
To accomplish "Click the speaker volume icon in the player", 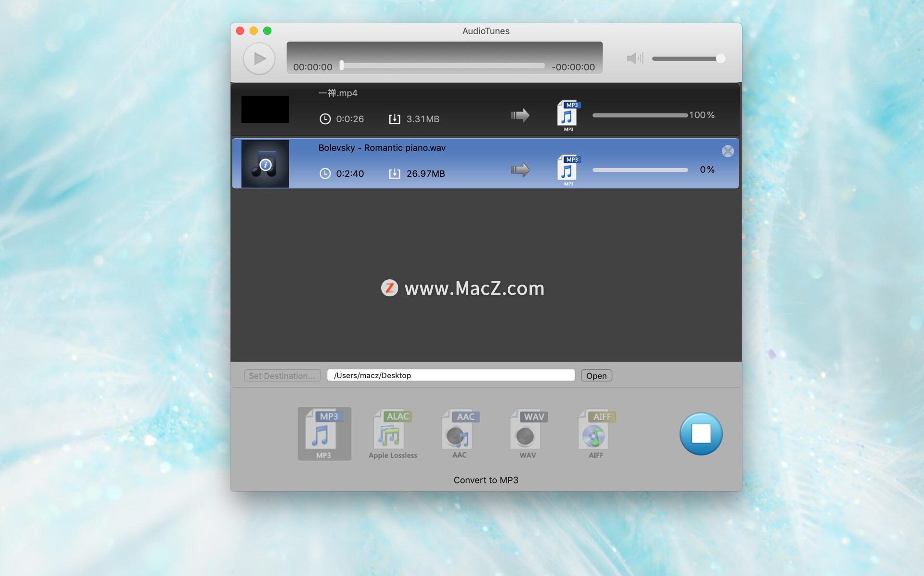I will pos(634,58).
